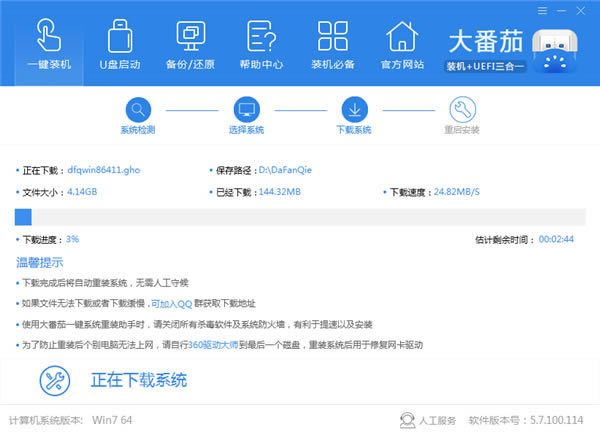Select the 装机必备 essentials icon

click(331, 43)
